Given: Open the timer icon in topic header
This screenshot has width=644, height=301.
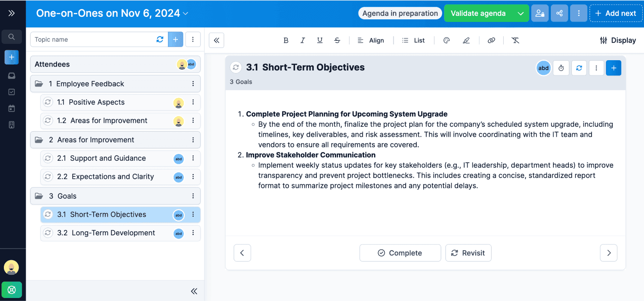Looking at the screenshot, I should (x=561, y=68).
